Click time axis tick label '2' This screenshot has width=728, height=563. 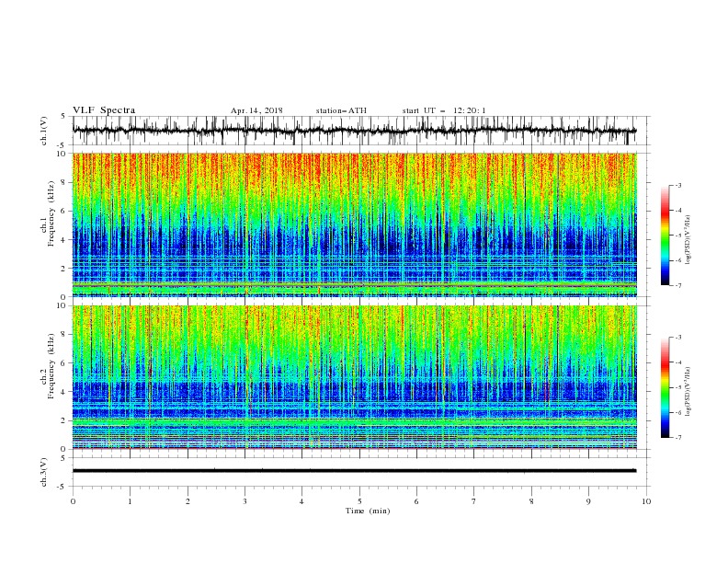tap(188, 501)
